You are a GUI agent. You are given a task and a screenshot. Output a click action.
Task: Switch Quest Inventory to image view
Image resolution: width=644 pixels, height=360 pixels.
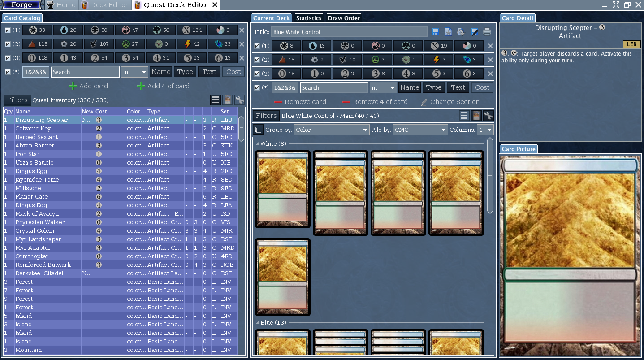coord(227,100)
